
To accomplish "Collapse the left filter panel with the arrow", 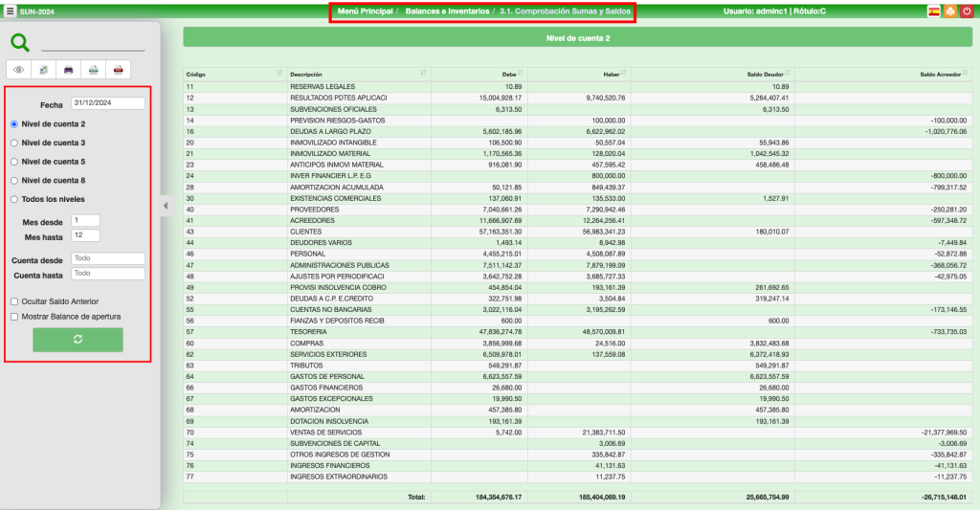I will point(165,206).
